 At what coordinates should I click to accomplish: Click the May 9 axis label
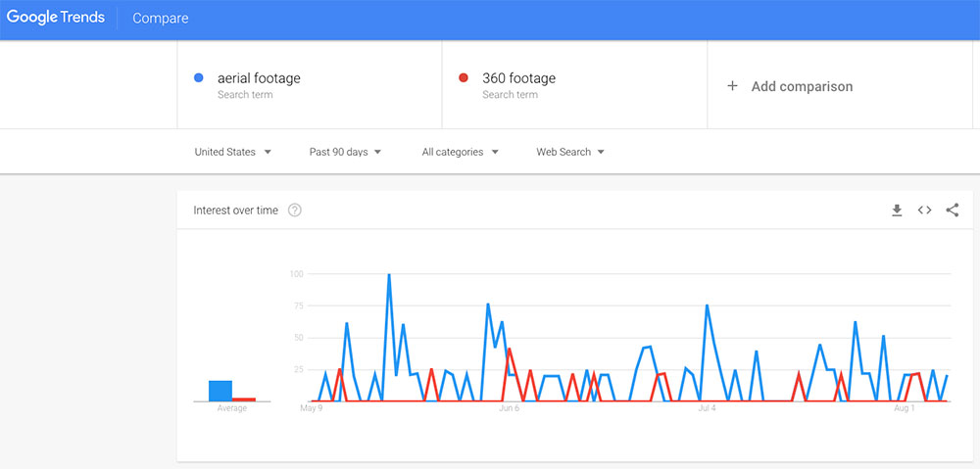tap(312, 408)
